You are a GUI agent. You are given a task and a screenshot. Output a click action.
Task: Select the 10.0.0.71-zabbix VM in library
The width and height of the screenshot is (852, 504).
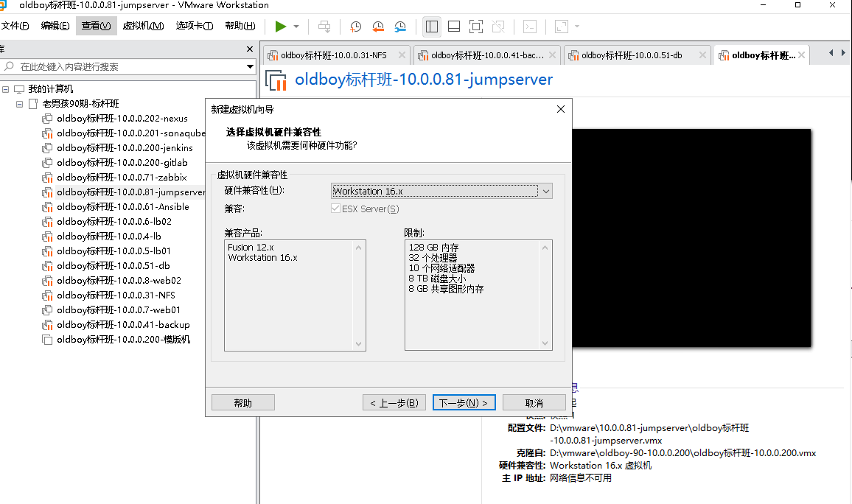[x=122, y=177]
